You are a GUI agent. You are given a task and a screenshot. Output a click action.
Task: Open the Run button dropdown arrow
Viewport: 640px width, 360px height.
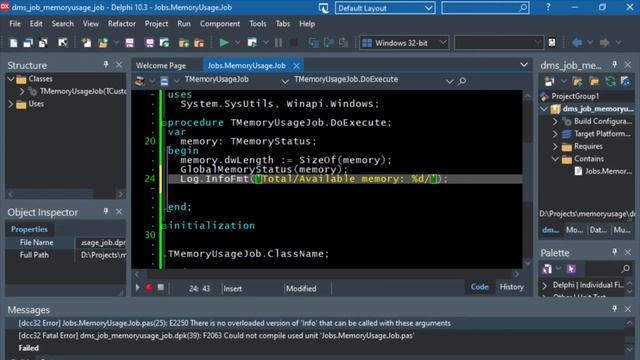238,42
